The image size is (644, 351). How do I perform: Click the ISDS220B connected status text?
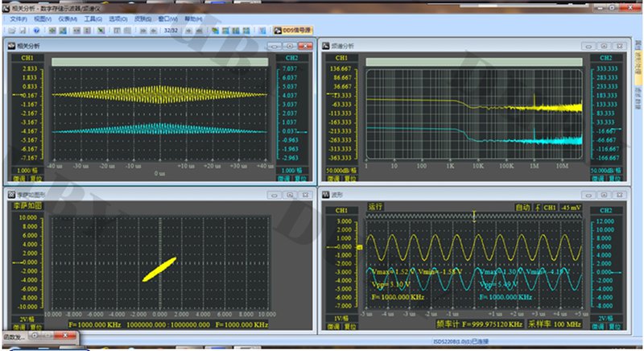coord(460,341)
